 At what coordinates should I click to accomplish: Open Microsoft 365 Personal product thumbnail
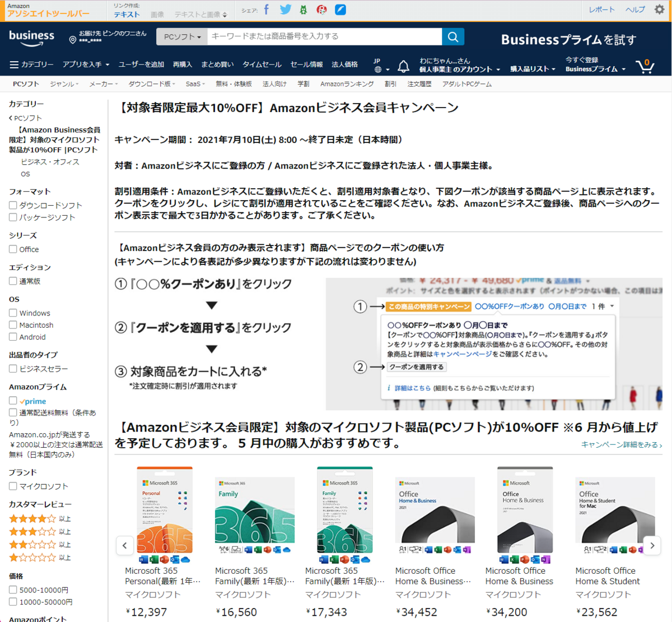tap(165, 514)
